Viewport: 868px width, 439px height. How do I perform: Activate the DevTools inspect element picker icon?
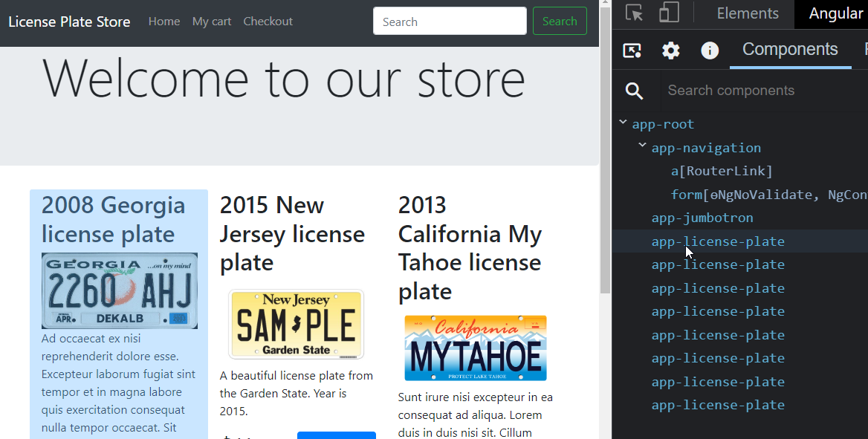click(634, 12)
